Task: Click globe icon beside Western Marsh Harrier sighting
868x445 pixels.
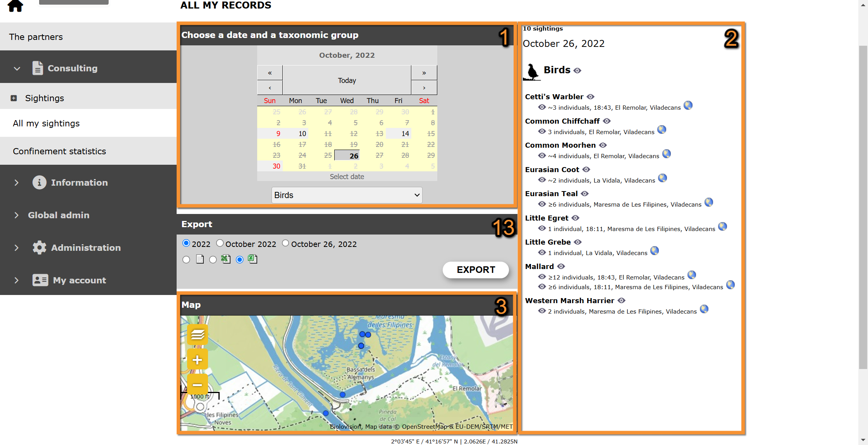Action: click(x=704, y=309)
